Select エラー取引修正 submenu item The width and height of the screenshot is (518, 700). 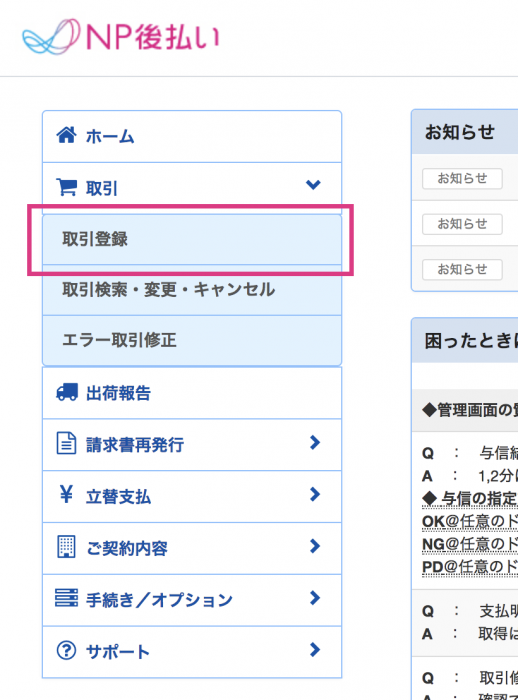[x=192, y=341]
